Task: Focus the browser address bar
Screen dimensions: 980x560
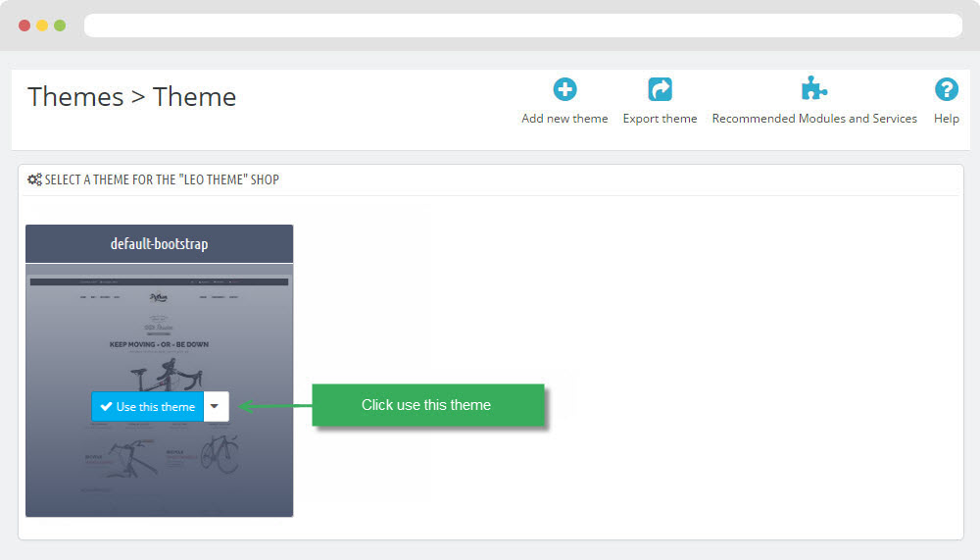Action: coord(522,25)
